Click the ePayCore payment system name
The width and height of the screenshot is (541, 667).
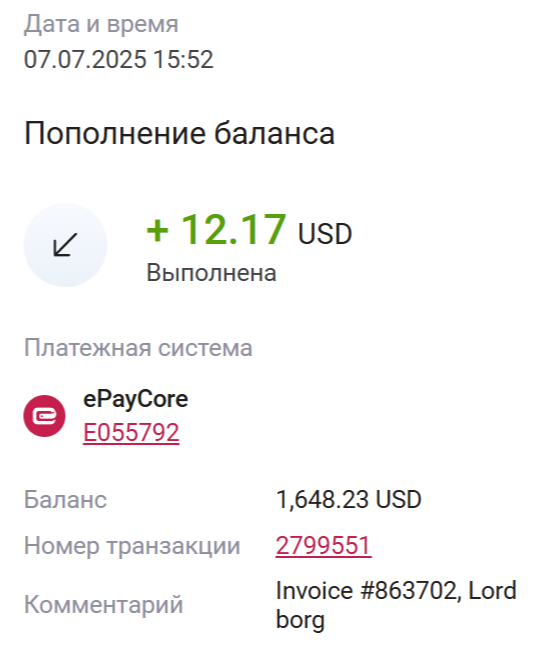tap(135, 399)
